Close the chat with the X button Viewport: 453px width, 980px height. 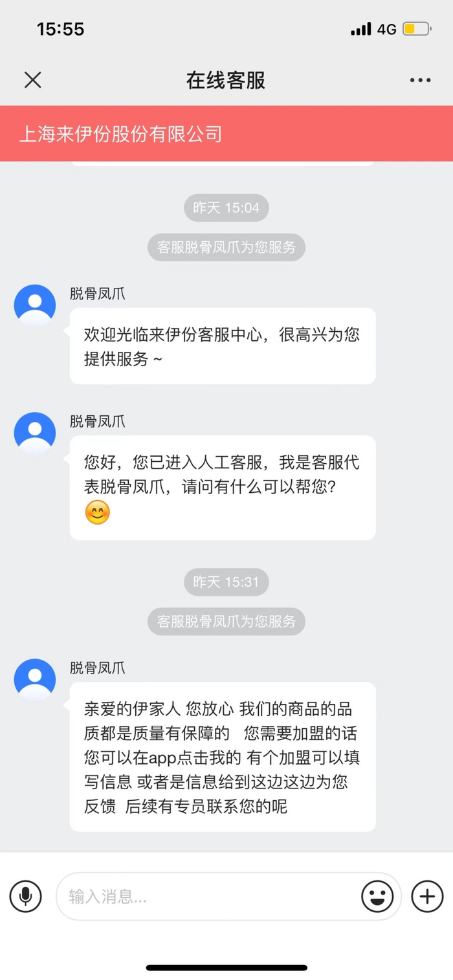tap(32, 79)
